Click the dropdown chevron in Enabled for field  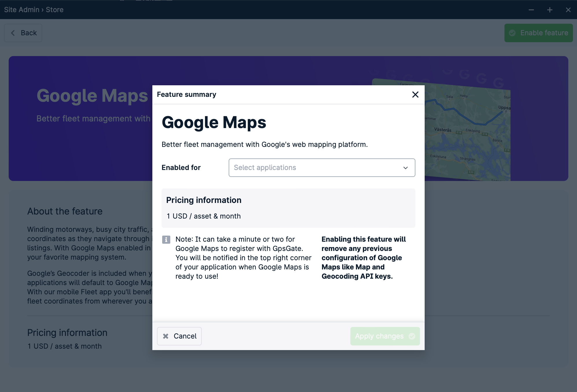click(x=405, y=168)
